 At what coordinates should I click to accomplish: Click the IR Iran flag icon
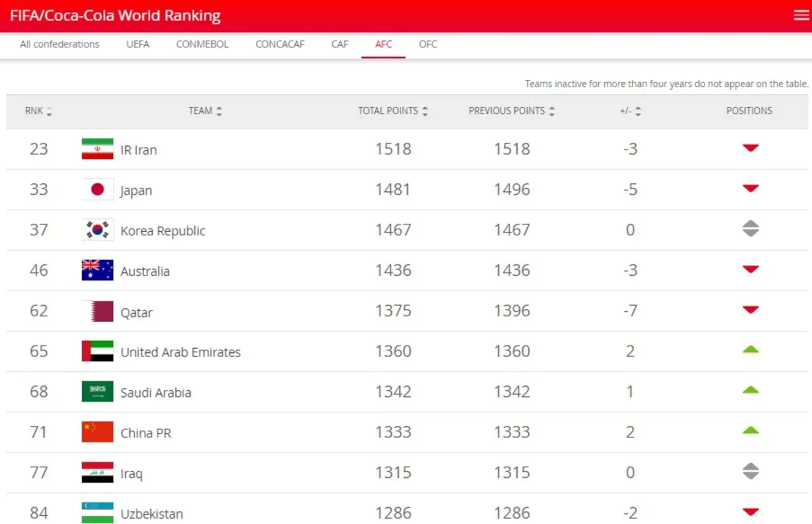(97, 149)
